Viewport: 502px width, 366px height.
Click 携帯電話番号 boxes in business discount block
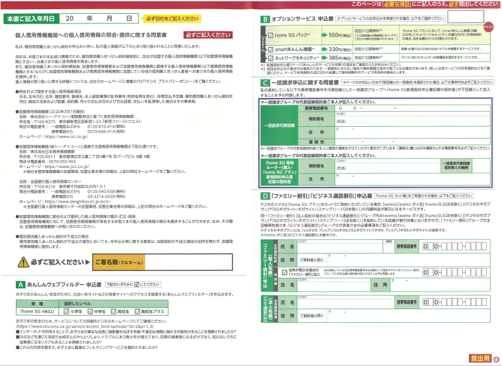tap(455, 302)
